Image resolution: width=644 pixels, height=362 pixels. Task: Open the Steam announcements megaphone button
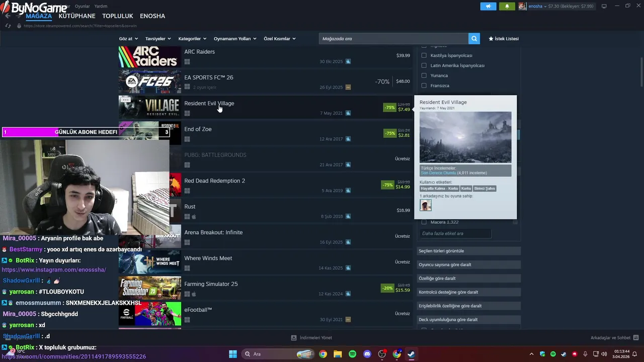click(488, 6)
